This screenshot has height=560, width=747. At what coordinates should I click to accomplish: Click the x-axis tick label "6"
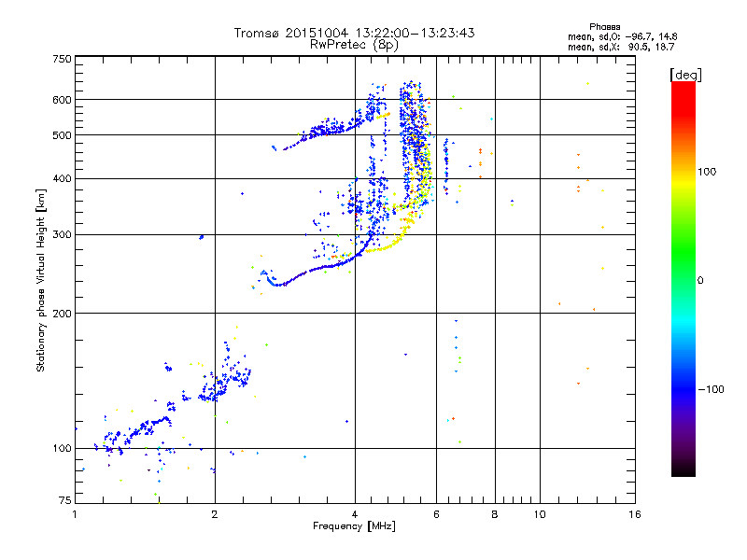coord(436,514)
